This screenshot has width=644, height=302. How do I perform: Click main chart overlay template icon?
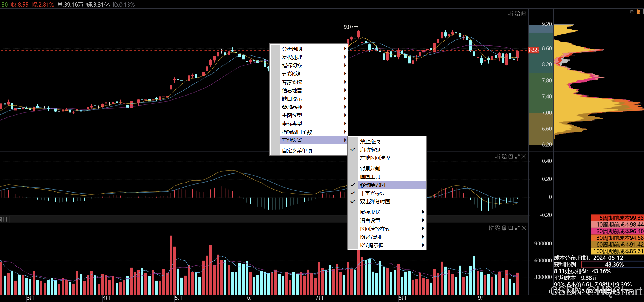pyautogui.click(x=524, y=14)
